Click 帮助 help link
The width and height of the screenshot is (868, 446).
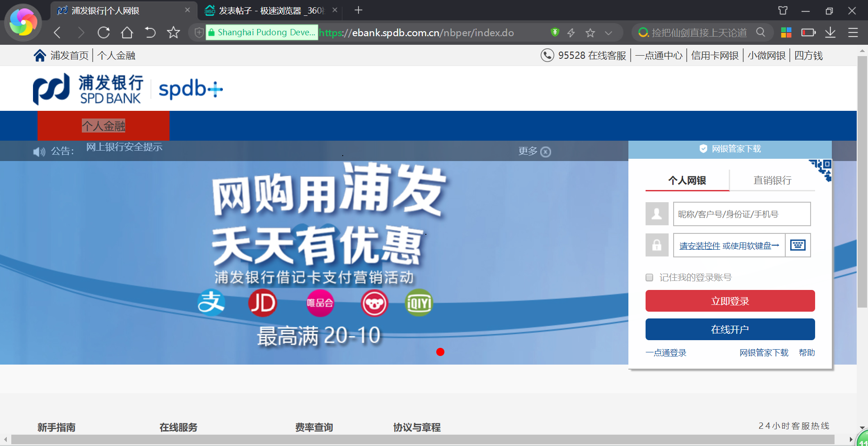click(807, 352)
